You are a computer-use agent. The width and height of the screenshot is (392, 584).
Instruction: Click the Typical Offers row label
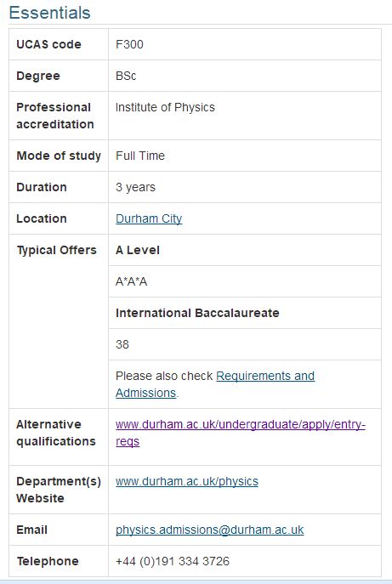[x=57, y=250]
